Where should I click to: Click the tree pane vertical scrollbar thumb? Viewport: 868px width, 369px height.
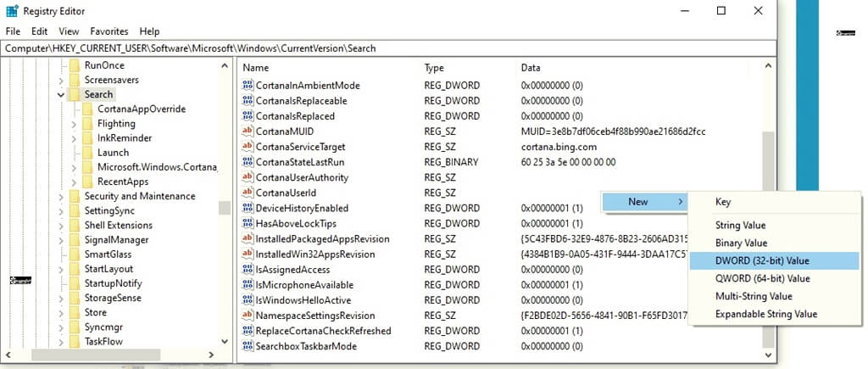(224, 208)
